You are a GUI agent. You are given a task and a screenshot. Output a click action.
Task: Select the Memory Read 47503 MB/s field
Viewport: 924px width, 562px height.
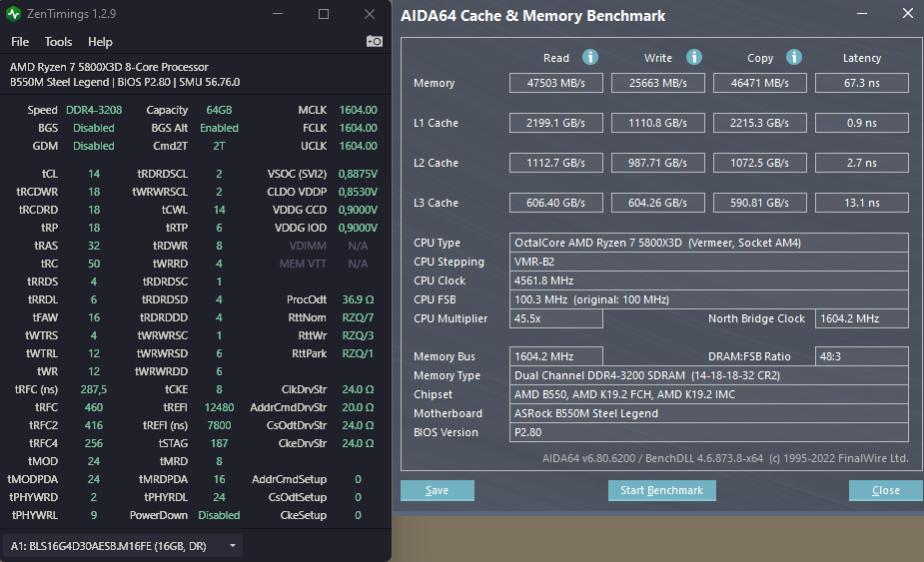pyautogui.click(x=556, y=83)
